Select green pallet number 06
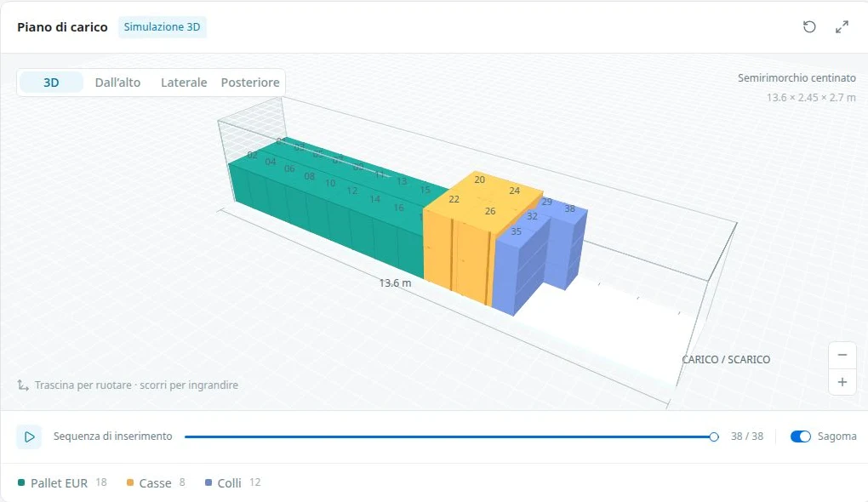Image resolution: width=868 pixels, height=502 pixels. pyautogui.click(x=289, y=168)
